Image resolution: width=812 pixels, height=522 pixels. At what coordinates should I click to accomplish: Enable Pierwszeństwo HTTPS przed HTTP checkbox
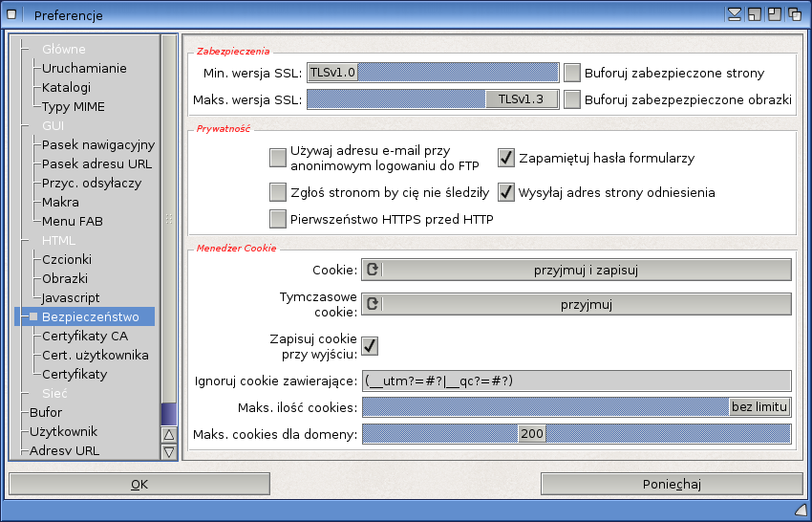[278, 219]
